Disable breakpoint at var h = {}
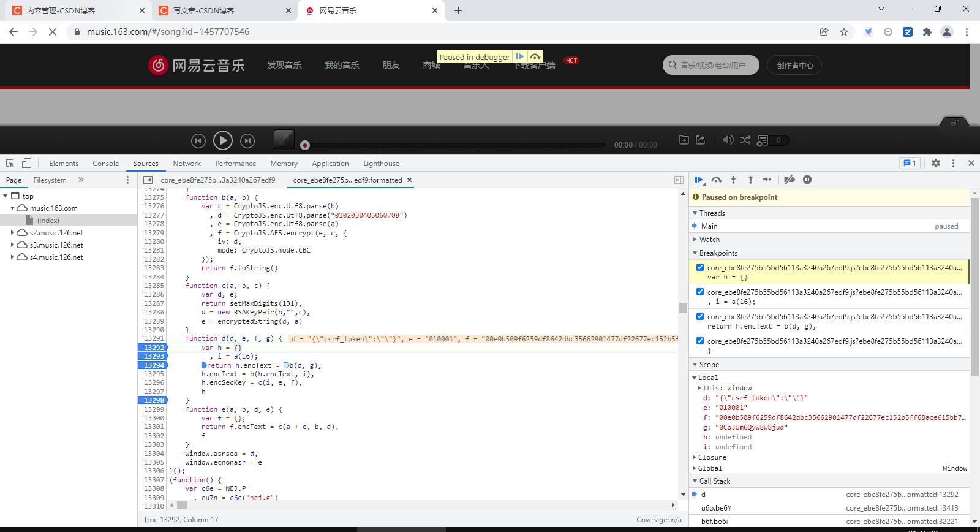980x532 pixels. tap(700, 267)
